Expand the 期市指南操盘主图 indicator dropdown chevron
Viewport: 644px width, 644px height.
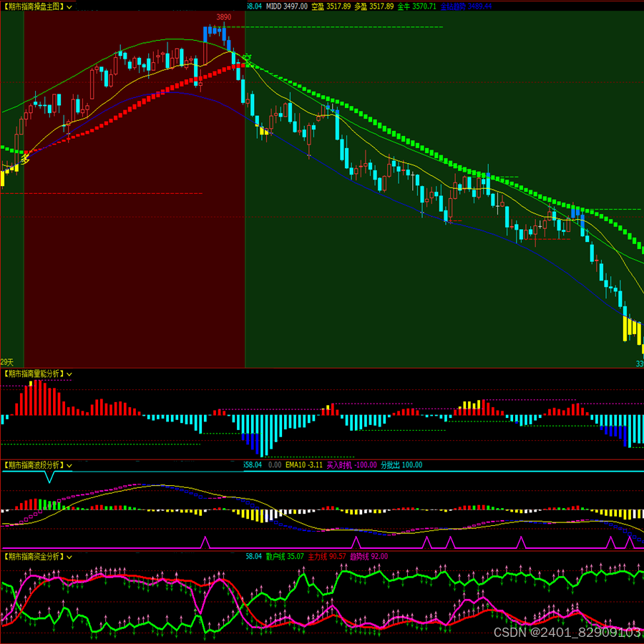click(x=69, y=7)
